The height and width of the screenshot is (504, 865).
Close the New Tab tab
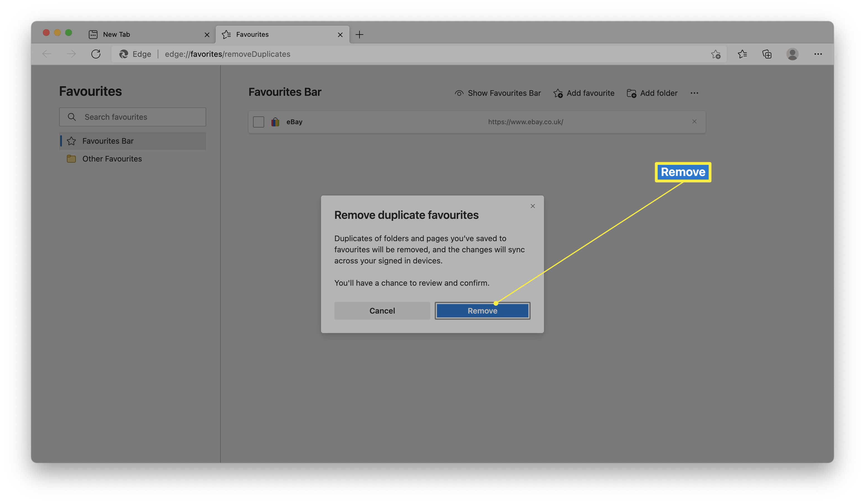point(207,35)
